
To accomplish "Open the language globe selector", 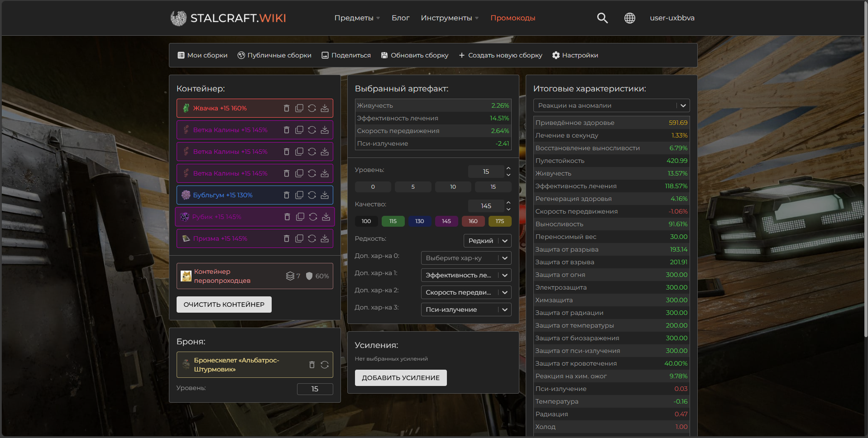I will pos(629,18).
